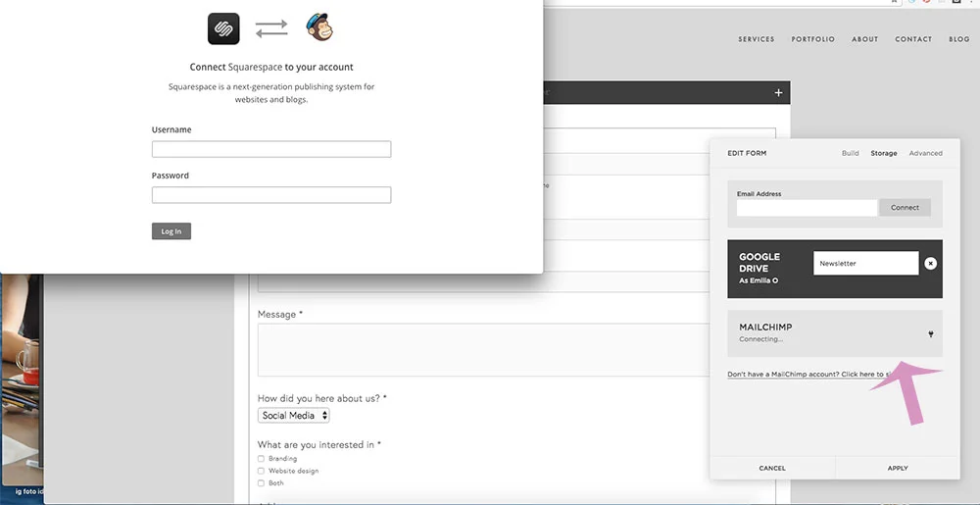The width and height of the screenshot is (980, 505).
Task: Click the "As Emilia O" account text
Action: click(x=759, y=280)
